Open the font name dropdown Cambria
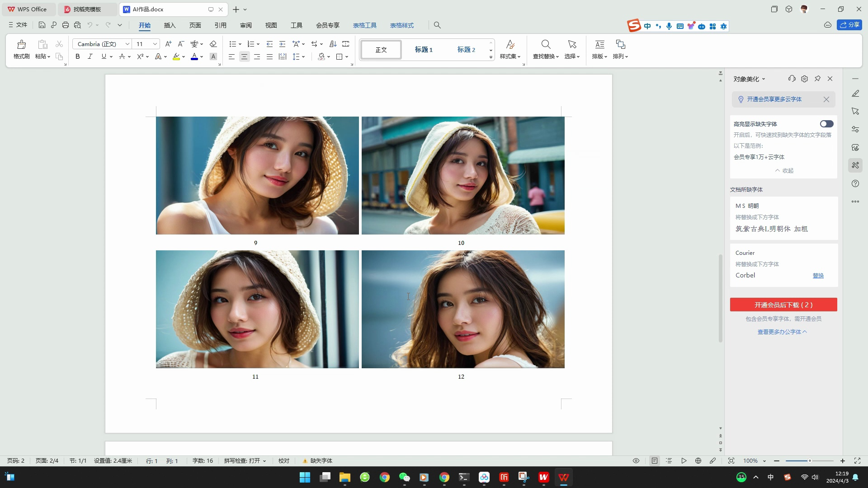This screenshot has height=488, width=868. (x=127, y=44)
